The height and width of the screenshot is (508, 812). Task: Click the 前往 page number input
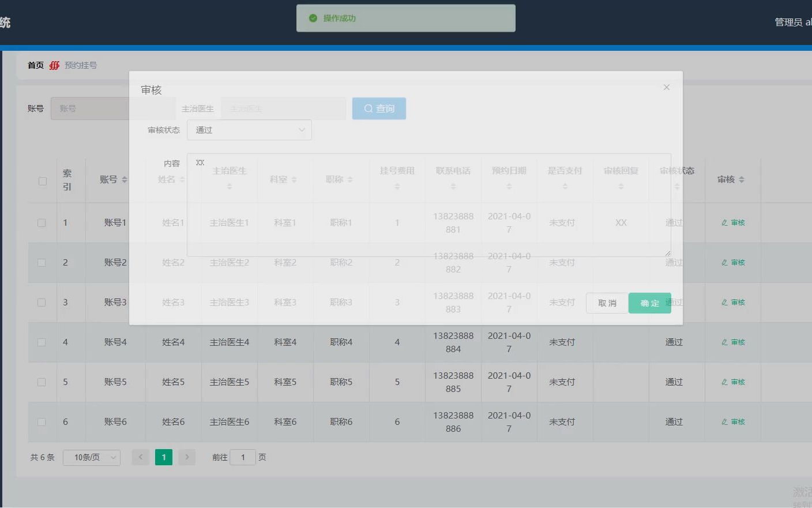click(x=243, y=457)
